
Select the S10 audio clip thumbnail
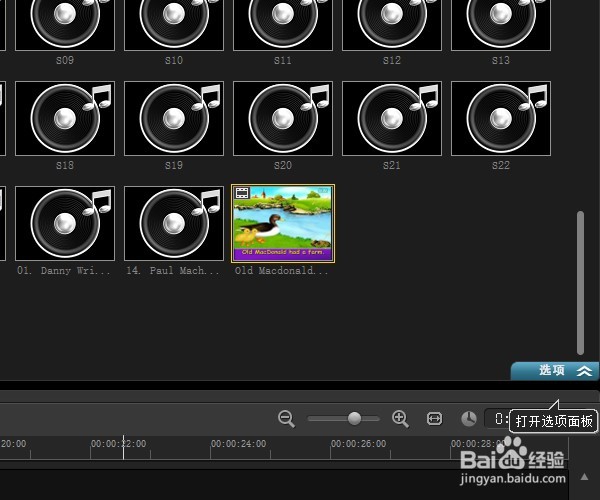point(174,25)
